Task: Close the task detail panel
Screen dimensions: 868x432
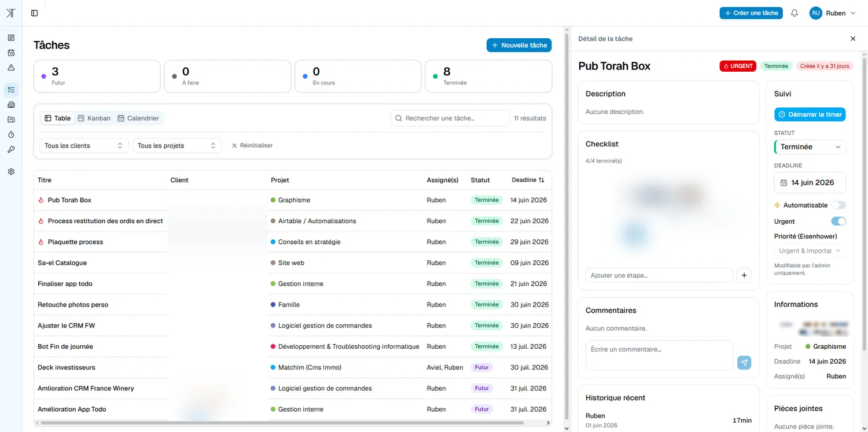Action: pyautogui.click(x=853, y=39)
